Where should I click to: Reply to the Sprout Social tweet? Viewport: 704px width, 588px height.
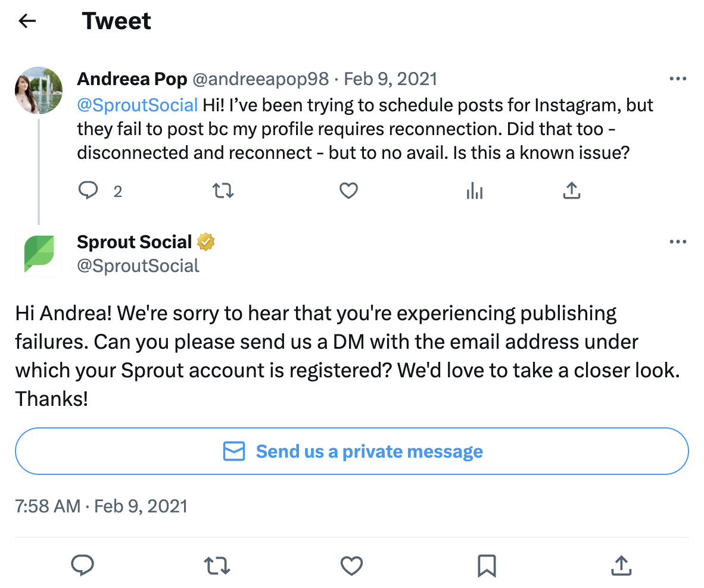click(x=83, y=565)
